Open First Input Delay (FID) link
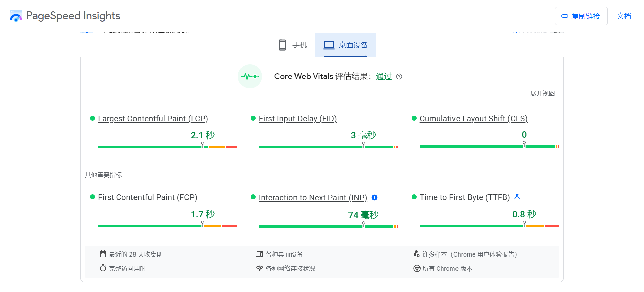 298,119
